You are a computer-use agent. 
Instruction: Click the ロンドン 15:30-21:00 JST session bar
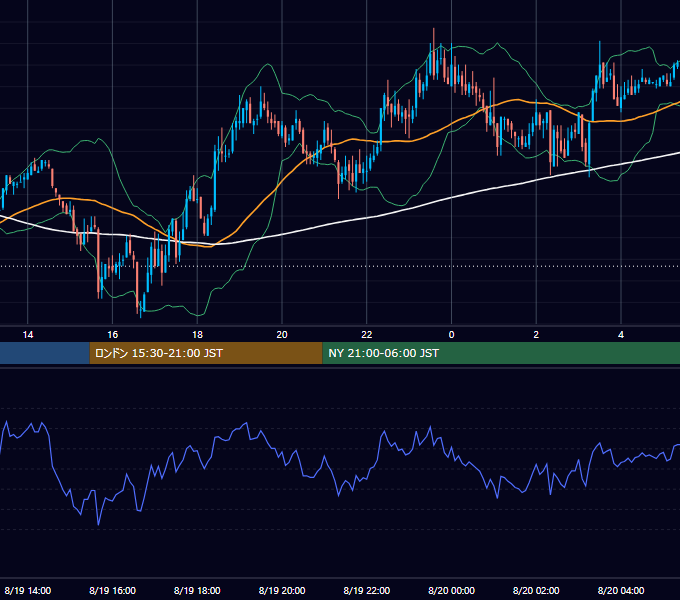pos(206,353)
